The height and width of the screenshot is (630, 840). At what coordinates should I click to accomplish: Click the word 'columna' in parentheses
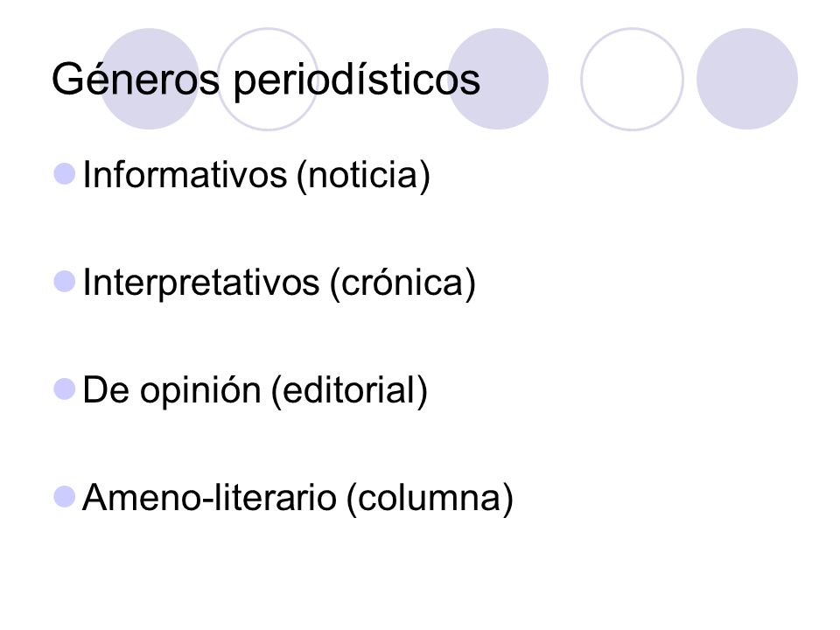coord(429,498)
